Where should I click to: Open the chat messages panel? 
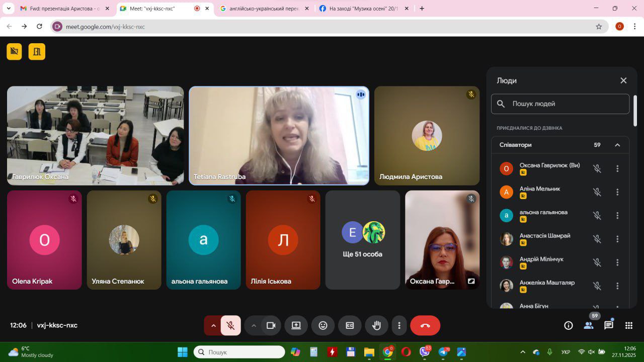pos(609,325)
